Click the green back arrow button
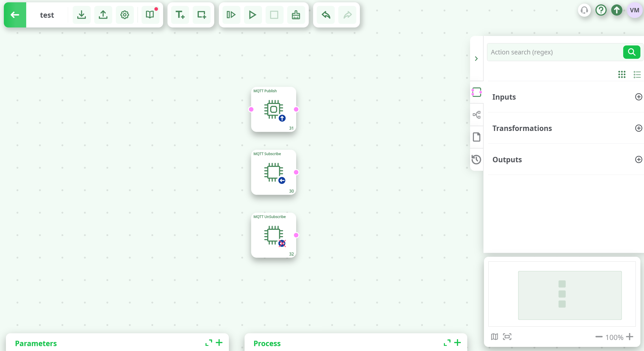This screenshot has width=644, height=351. [15, 15]
